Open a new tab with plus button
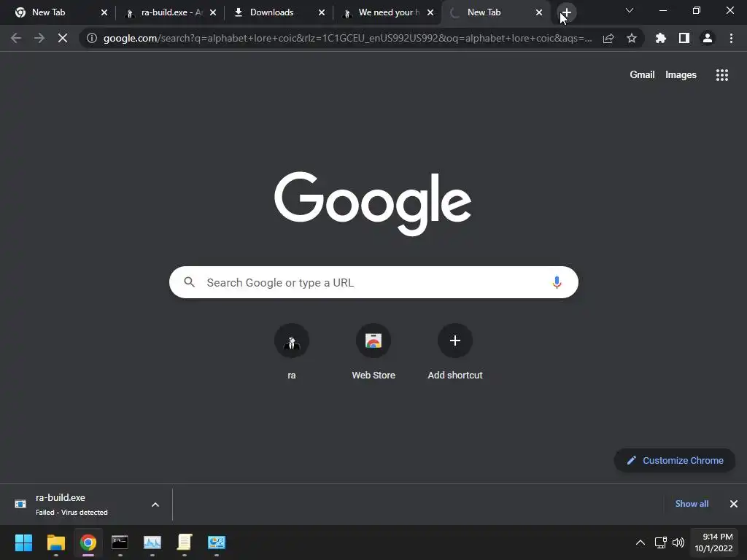This screenshot has width=747, height=560. pos(566,12)
